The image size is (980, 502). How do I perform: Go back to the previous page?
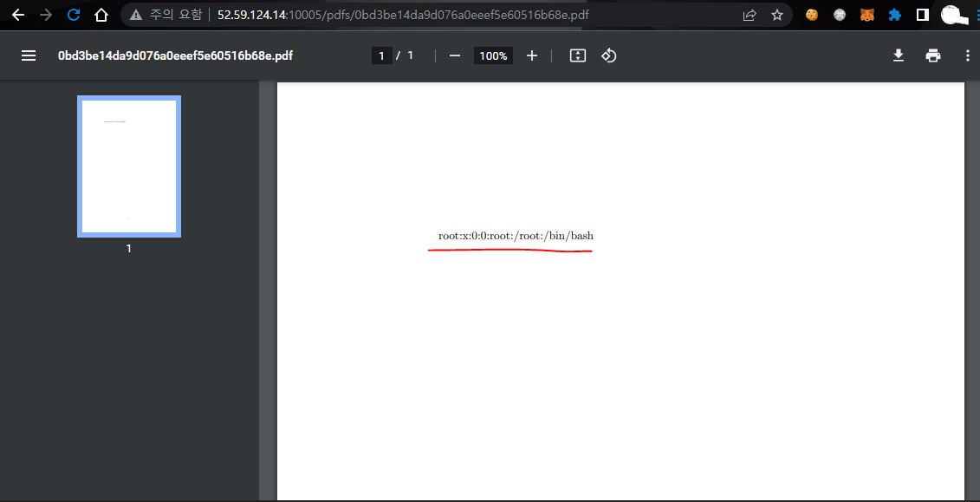18,15
